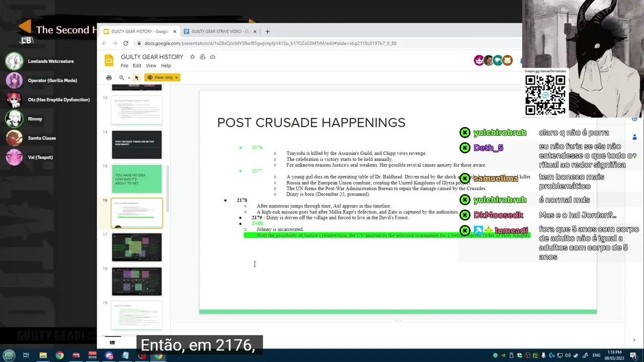Select Otz (Has Ereptile Dysfunction) entry
This screenshot has height=362, width=644.
click(59, 100)
